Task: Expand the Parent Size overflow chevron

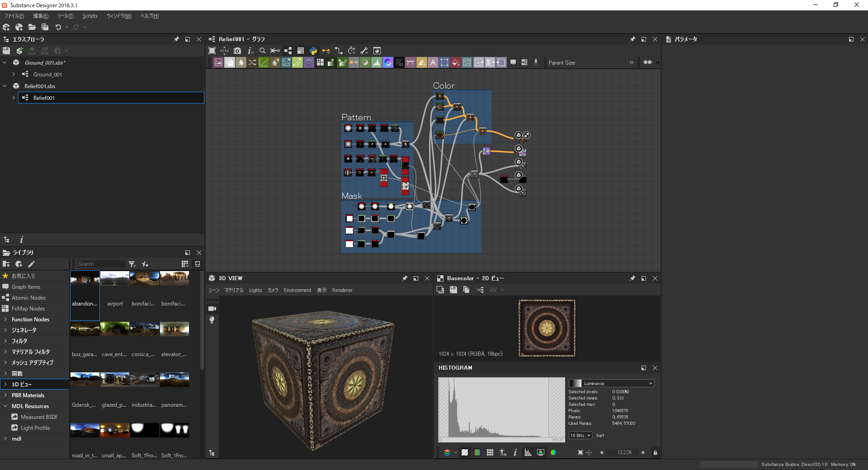Action: (x=632, y=62)
